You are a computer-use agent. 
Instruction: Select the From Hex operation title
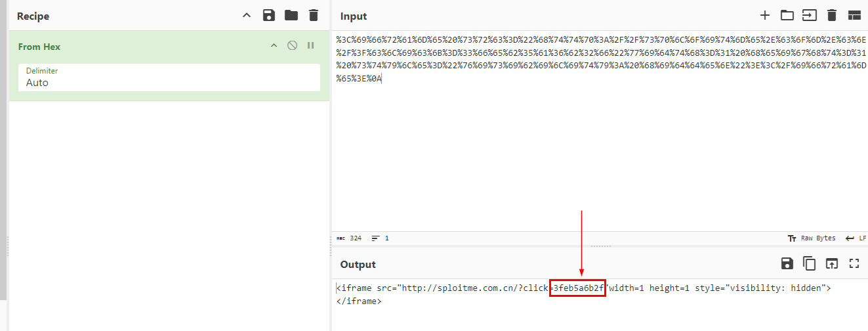point(39,47)
